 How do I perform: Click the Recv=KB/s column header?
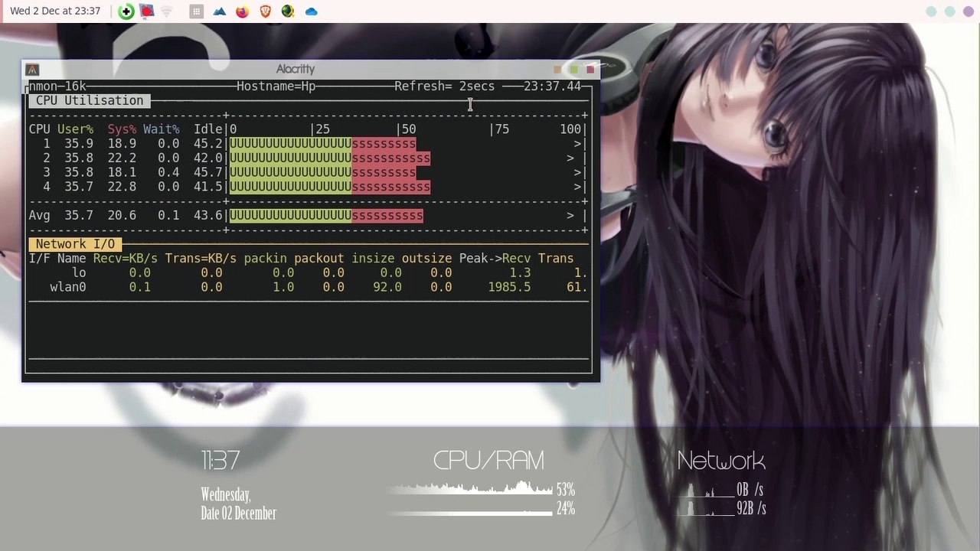point(126,259)
